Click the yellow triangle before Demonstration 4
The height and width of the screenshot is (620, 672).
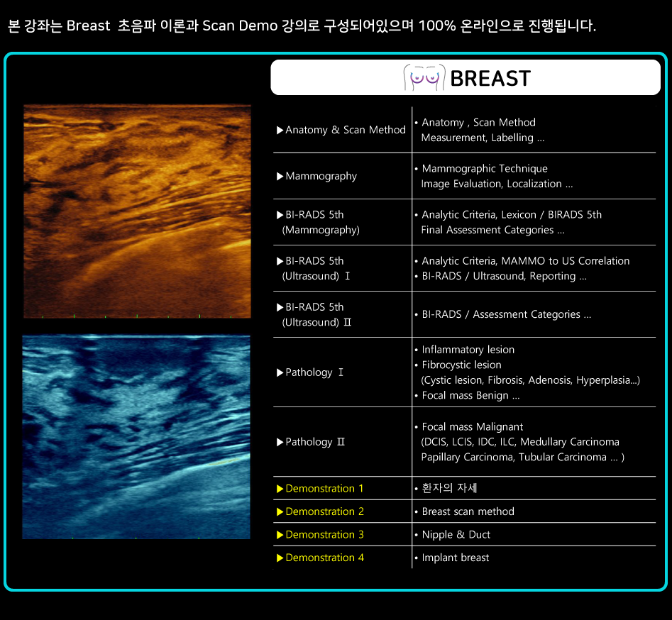pyautogui.click(x=280, y=558)
